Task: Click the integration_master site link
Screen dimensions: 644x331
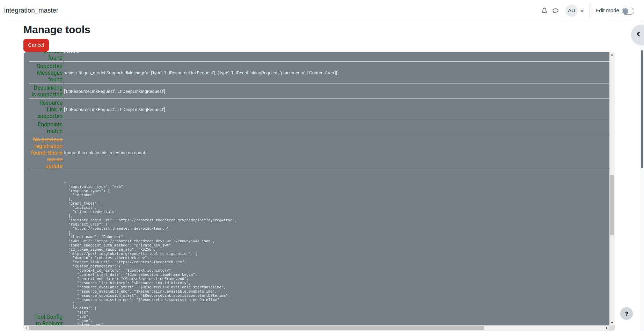Action: pos(31,10)
